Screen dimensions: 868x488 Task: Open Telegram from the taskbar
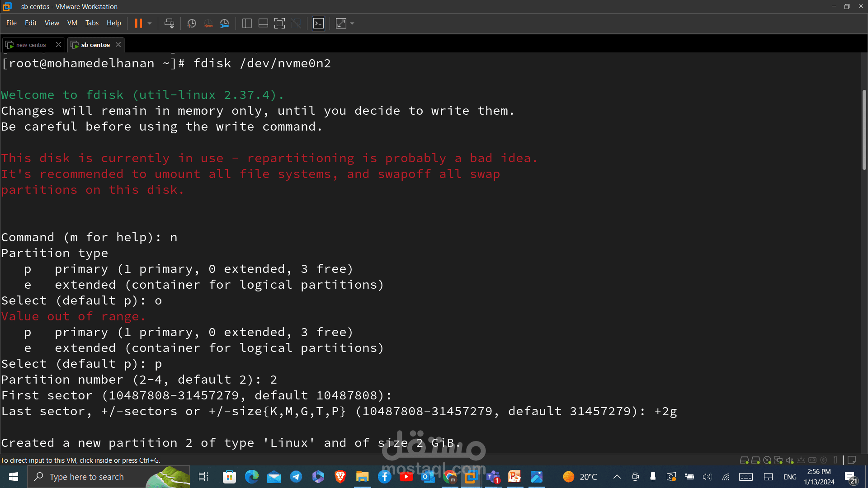point(296,477)
